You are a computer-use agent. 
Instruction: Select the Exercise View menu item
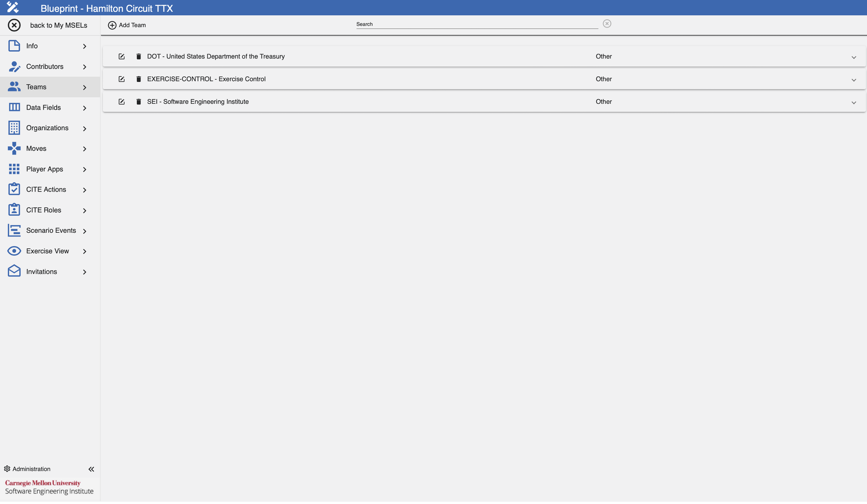[47, 251]
